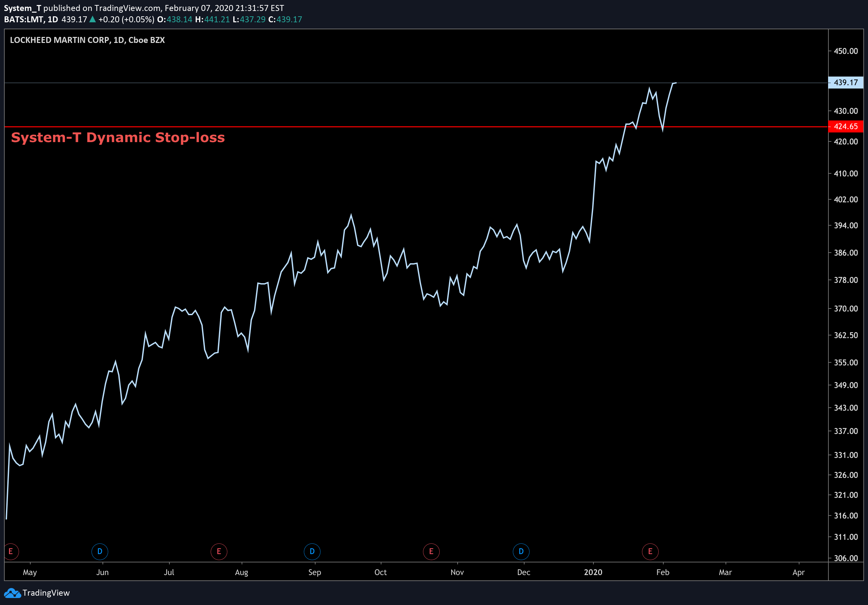The image size is (868, 605).
Task: Click the 343.00 price axis label
Action: coord(846,408)
